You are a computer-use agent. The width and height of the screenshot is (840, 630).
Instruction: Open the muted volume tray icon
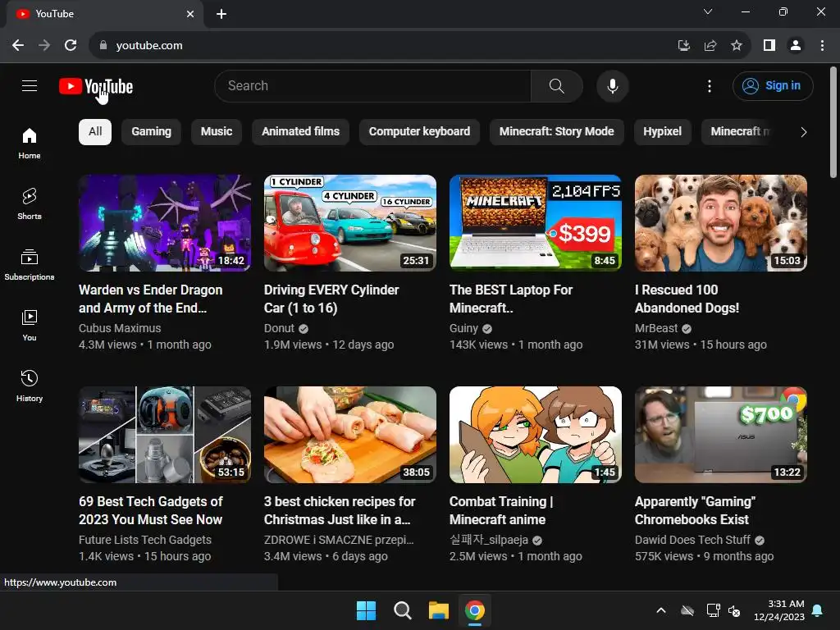coord(734,610)
